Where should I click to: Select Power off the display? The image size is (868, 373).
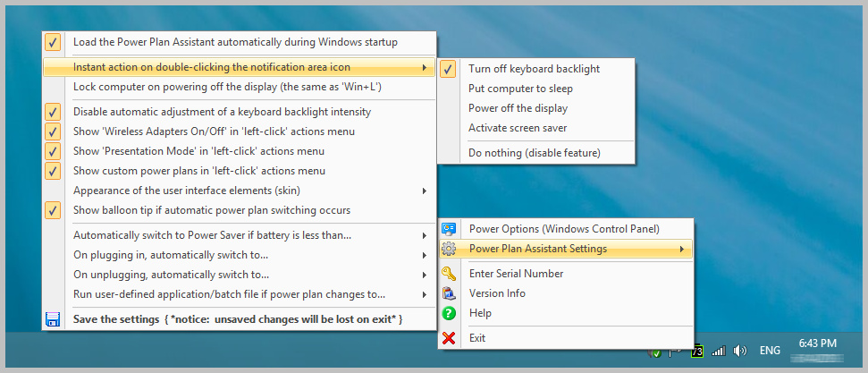click(535, 108)
